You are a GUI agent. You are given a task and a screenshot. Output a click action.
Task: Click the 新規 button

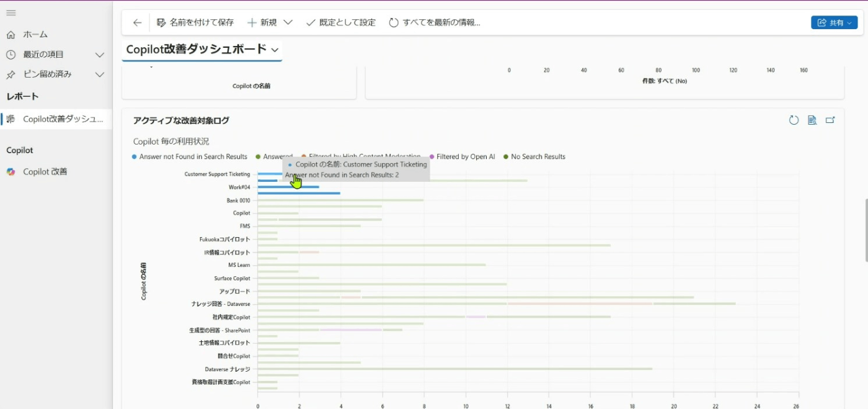point(262,22)
